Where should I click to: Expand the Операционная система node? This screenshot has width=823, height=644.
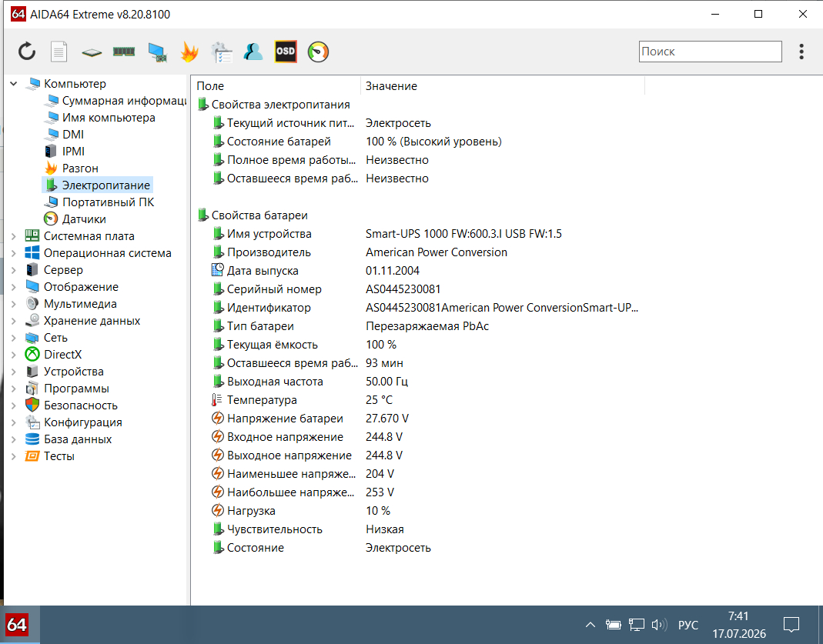coord(14,253)
